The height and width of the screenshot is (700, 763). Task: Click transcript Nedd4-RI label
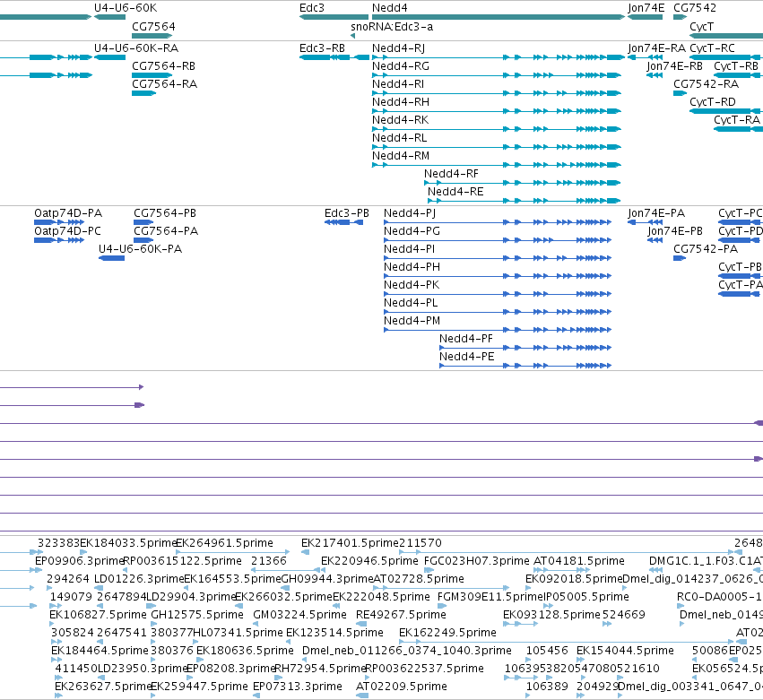(x=397, y=84)
